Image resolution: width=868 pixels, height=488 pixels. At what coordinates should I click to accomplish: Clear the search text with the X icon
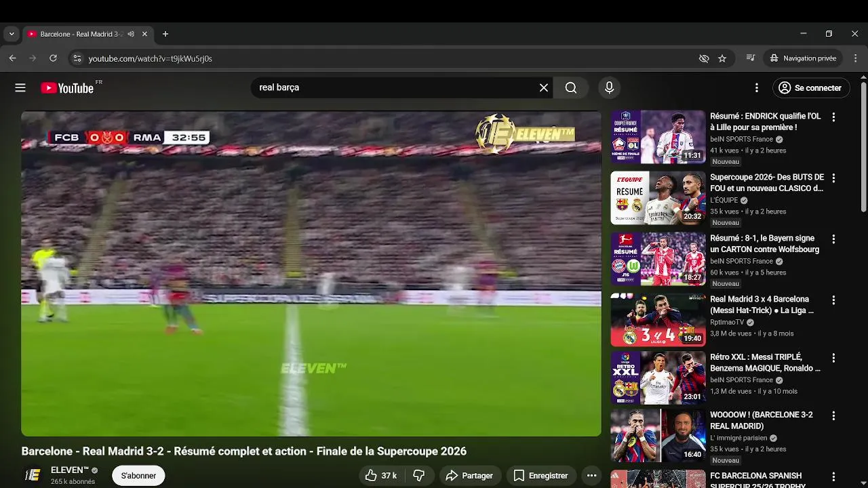point(544,87)
